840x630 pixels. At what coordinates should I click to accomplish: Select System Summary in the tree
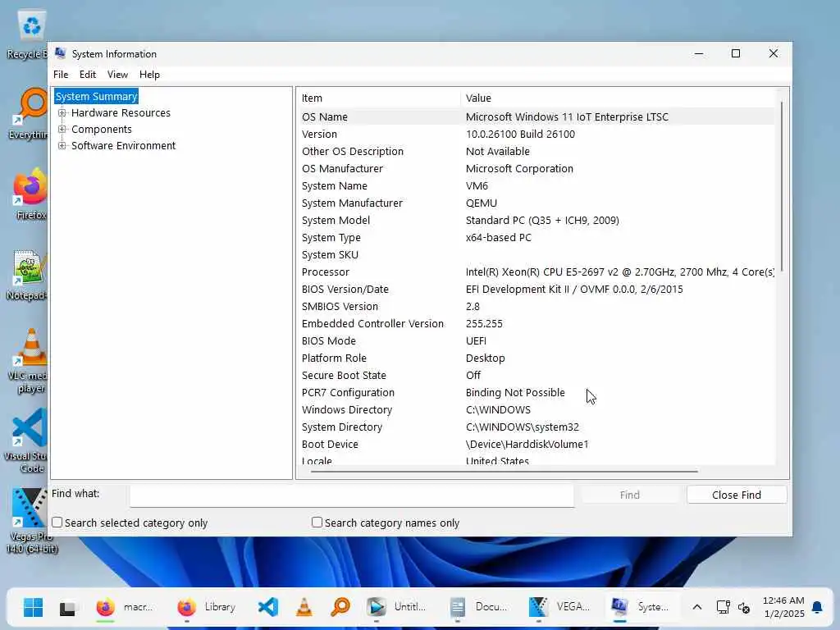(97, 97)
